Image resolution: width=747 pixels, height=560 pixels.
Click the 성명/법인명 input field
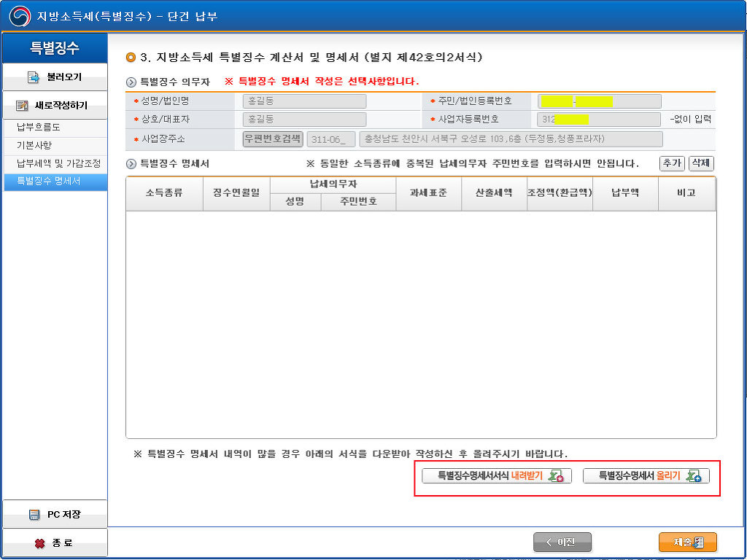(304, 101)
